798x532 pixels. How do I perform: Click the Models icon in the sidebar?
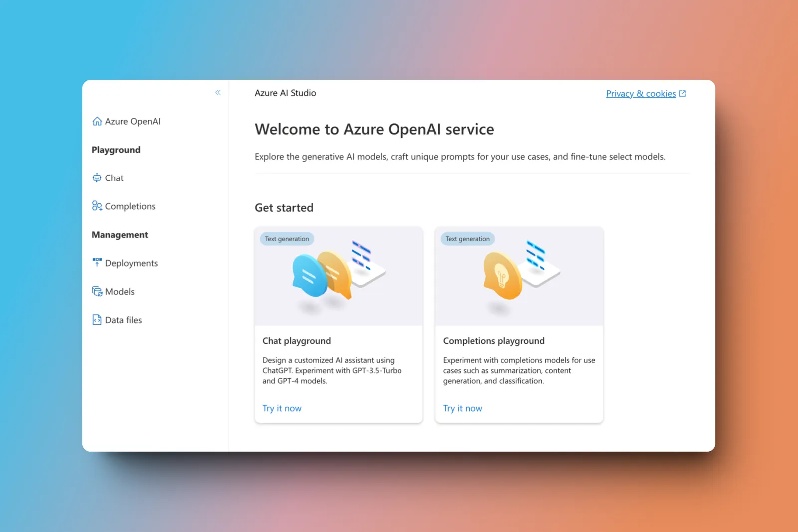(97, 291)
